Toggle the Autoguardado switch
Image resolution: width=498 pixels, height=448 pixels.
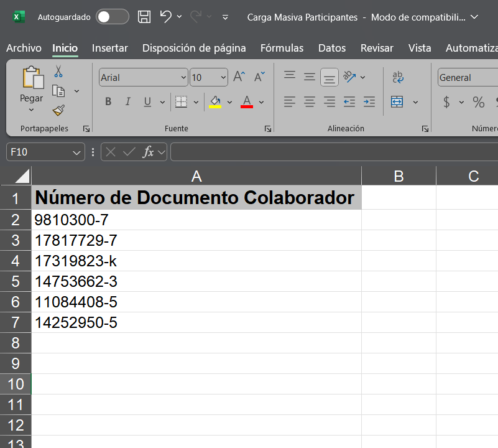113,17
